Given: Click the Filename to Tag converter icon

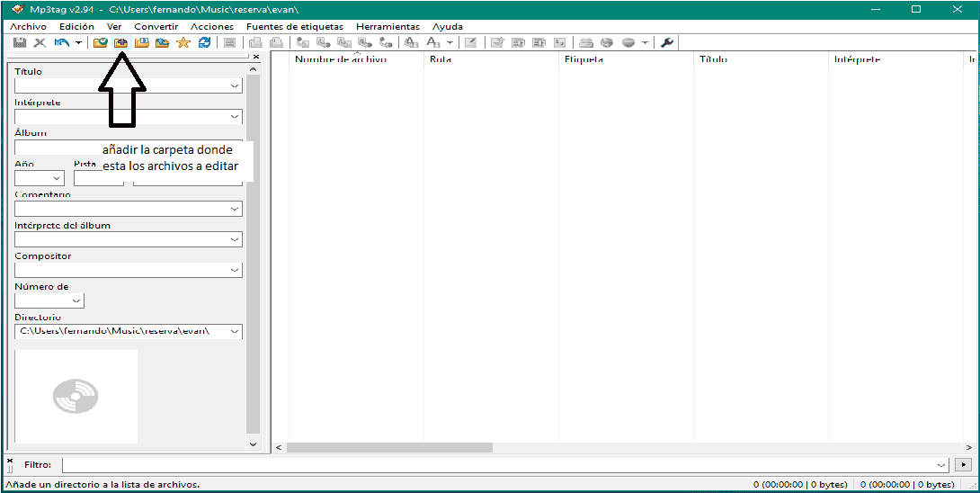Looking at the screenshot, I should coord(323,42).
